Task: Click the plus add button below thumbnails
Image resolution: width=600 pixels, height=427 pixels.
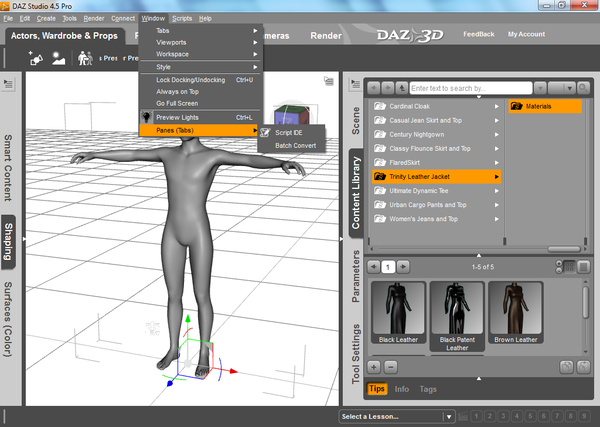Action: (x=374, y=367)
